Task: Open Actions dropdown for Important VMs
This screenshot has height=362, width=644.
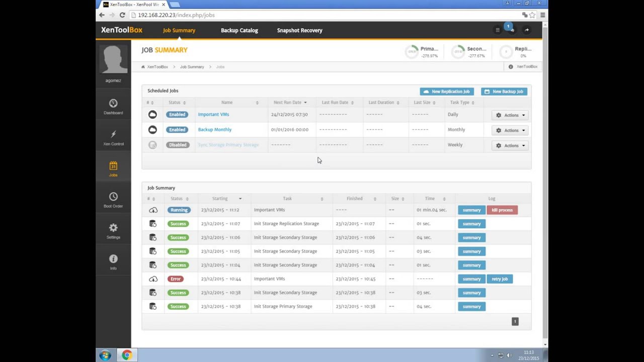Action: pos(510,115)
